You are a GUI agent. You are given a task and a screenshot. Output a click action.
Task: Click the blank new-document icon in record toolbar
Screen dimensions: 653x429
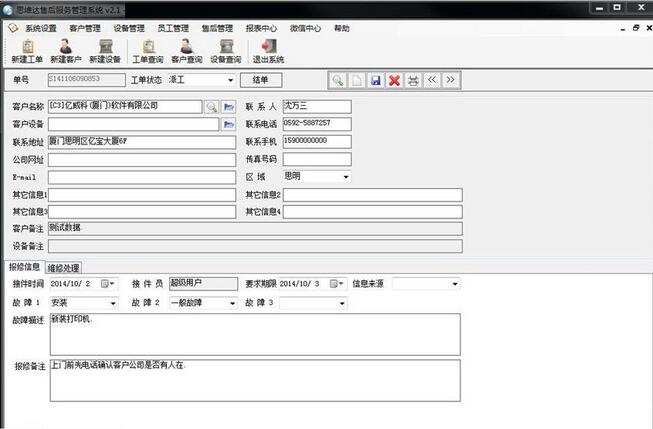point(357,80)
